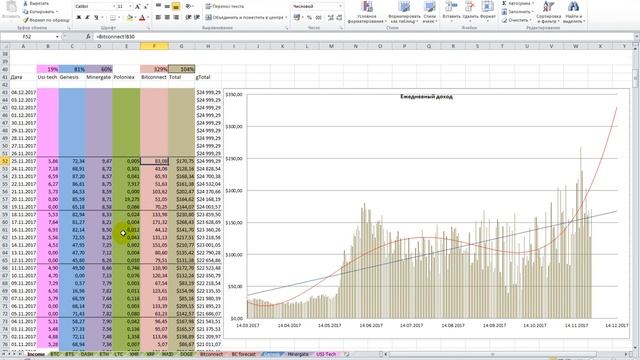The image size is (640, 360).
Task: Decrease font size with the small A icon
Action: pos(146,7)
